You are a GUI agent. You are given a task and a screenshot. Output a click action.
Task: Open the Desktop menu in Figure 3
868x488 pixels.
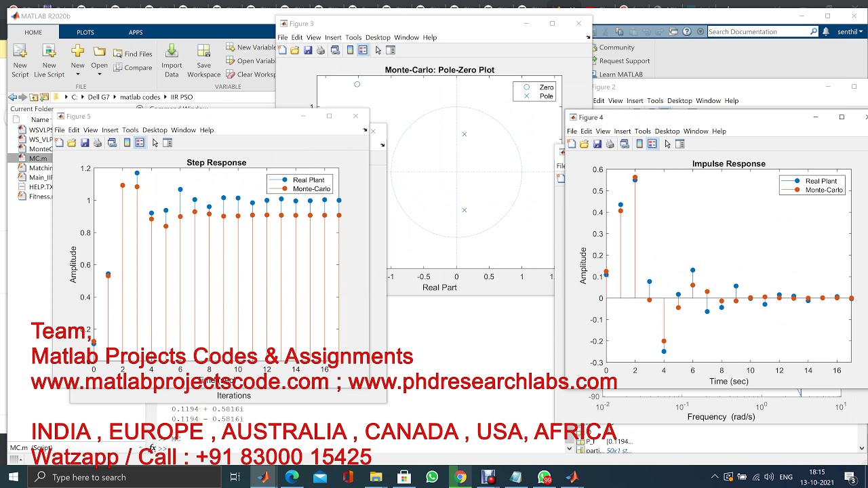pyautogui.click(x=378, y=37)
